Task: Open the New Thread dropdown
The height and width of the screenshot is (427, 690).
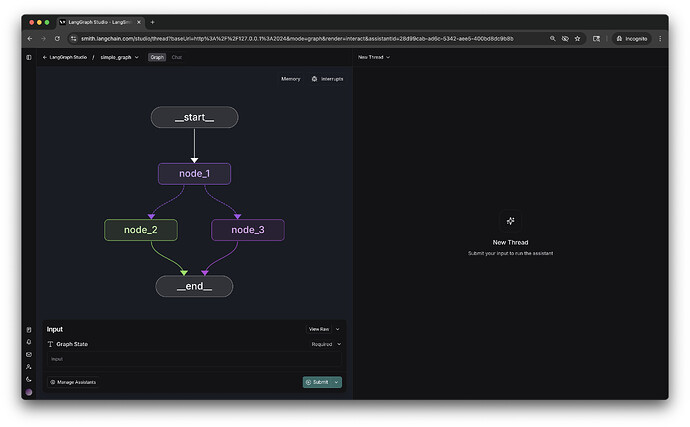Action: (x=373, y=57)
